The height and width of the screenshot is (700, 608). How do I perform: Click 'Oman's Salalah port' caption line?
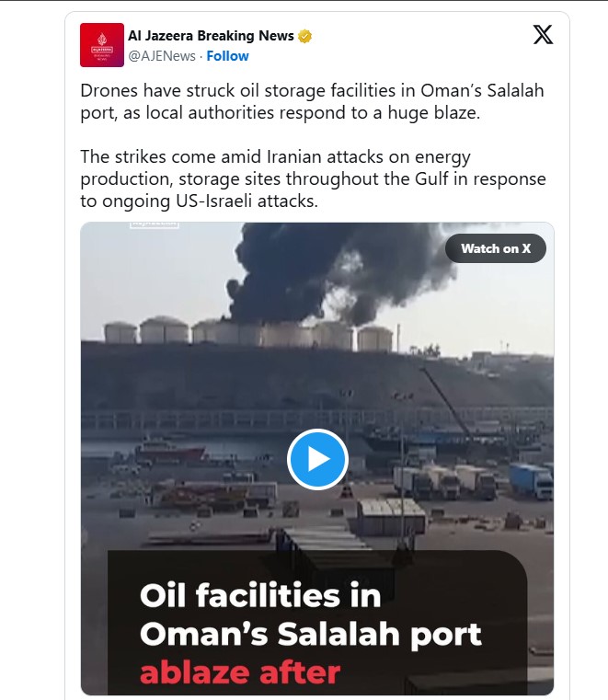click(311, 636)
